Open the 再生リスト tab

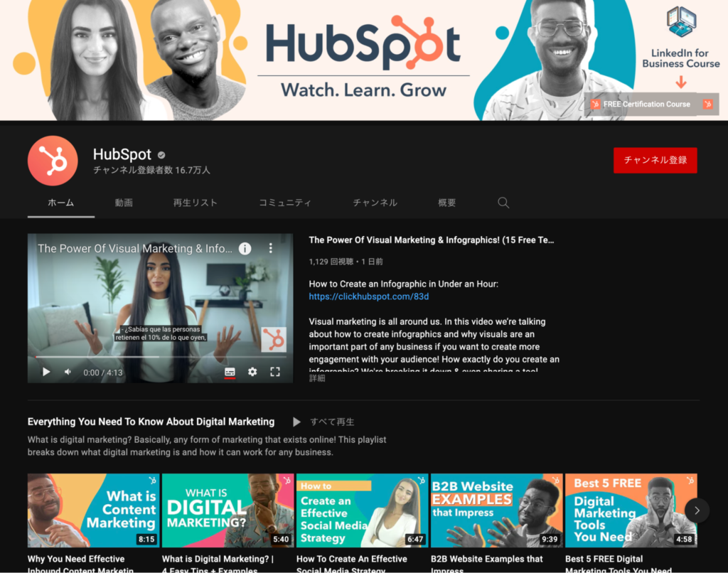coord(196,203)
